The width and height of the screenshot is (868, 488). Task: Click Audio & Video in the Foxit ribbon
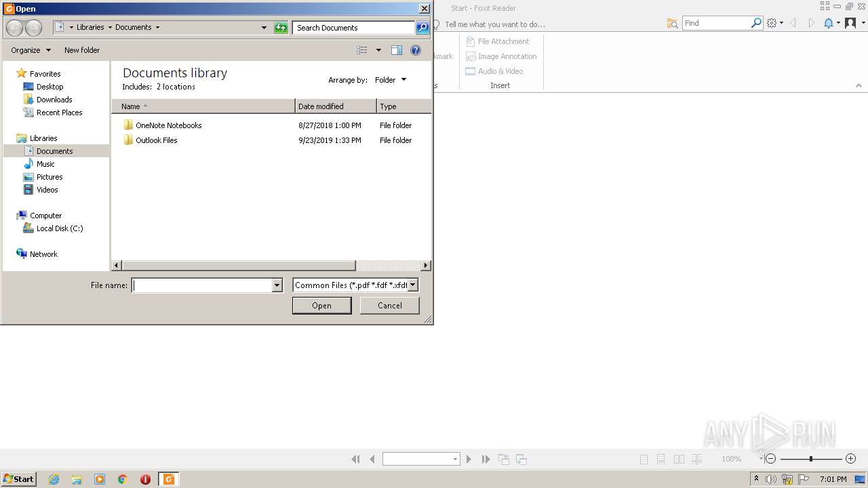coord(494,71)
